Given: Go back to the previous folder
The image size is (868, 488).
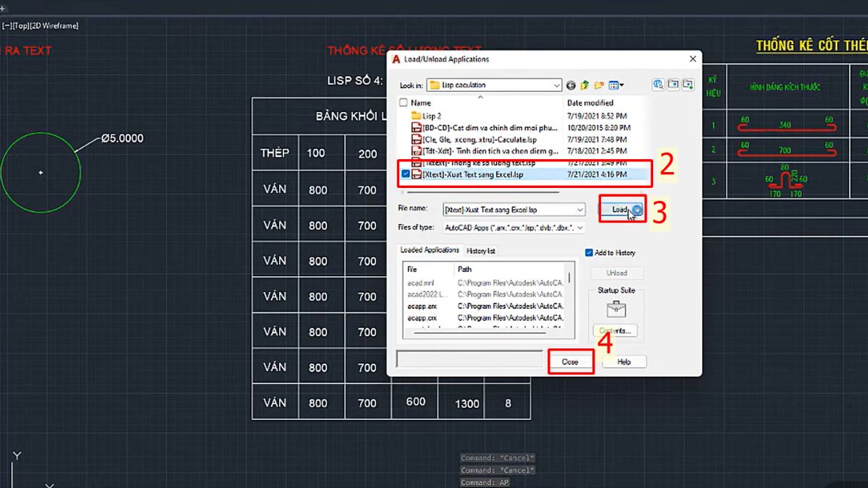Looking at the screenshot, I should [571, 85].
